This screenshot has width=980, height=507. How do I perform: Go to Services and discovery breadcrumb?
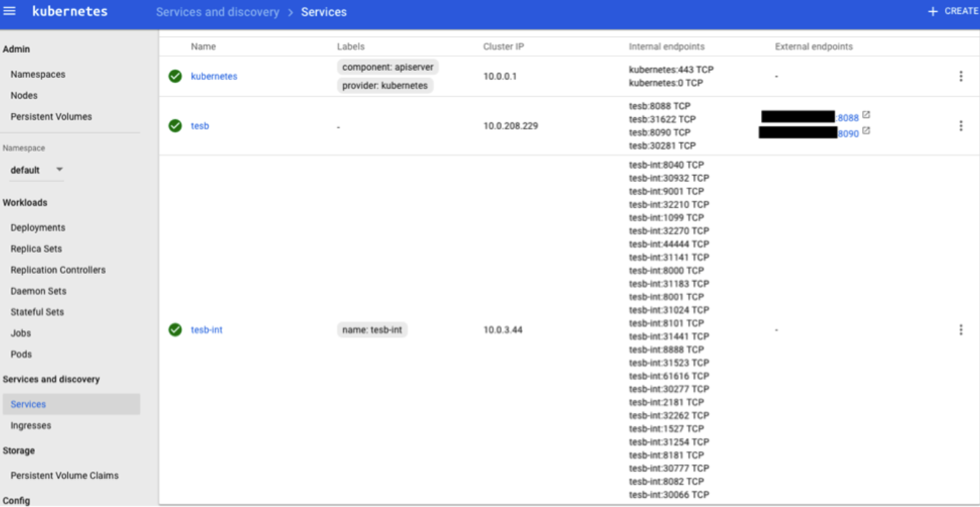pos(218,12)
